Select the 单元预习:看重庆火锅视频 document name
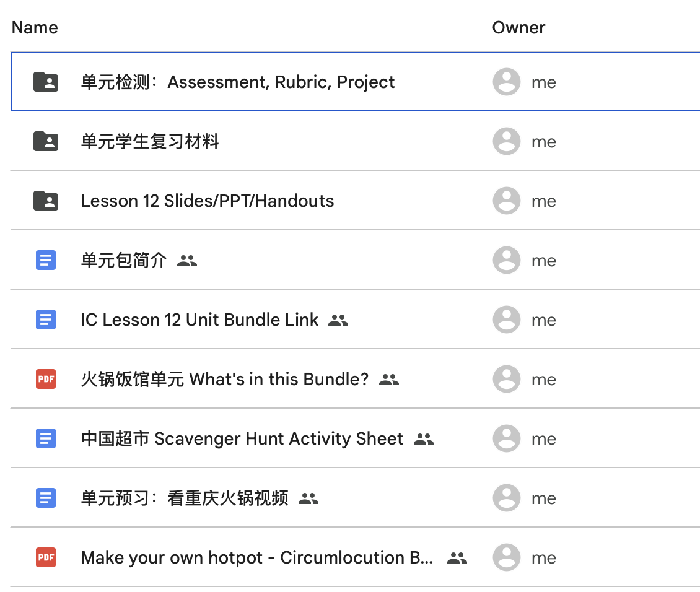This screenshot has height=592, width=700. 185,498
